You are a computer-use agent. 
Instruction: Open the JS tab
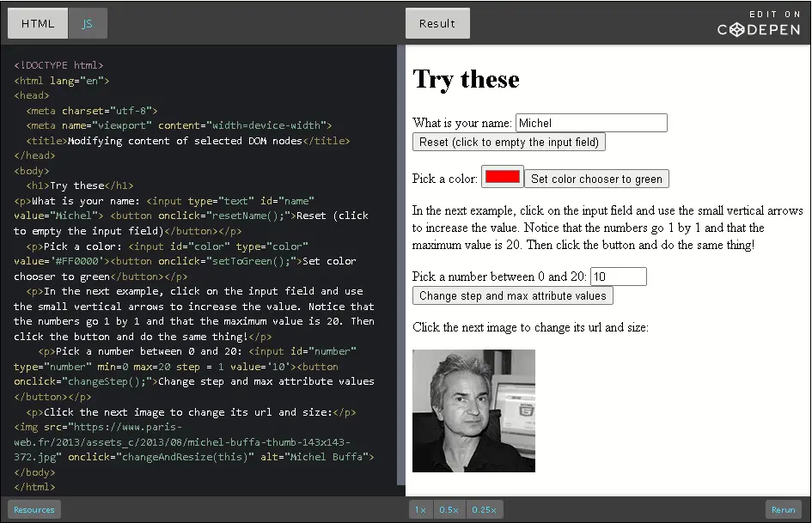pos(88,23)
